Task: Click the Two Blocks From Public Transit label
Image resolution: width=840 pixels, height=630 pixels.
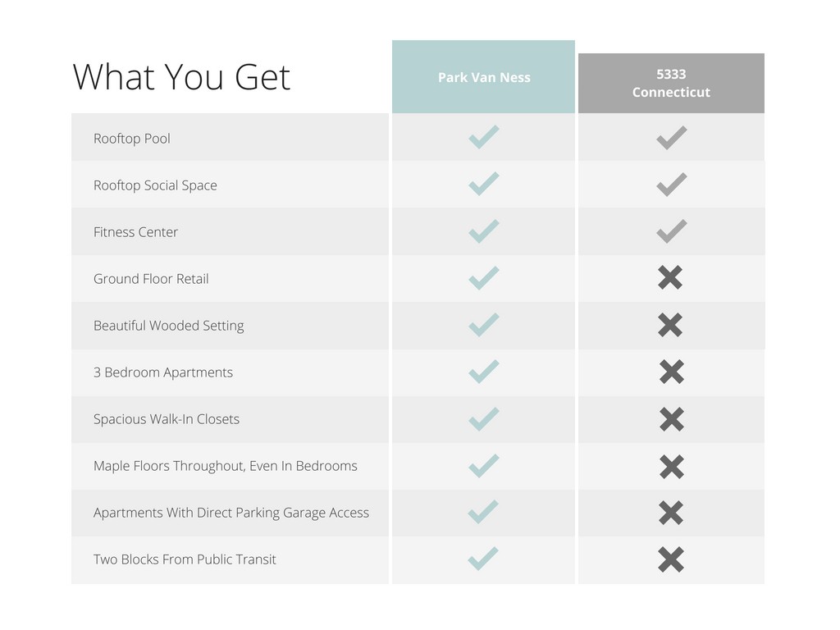Action: pos(185,559)
